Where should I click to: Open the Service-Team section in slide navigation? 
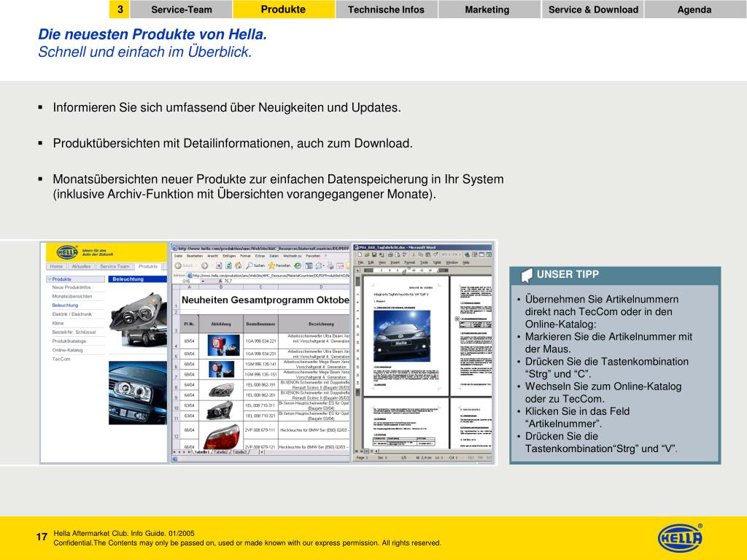[182, 9]
